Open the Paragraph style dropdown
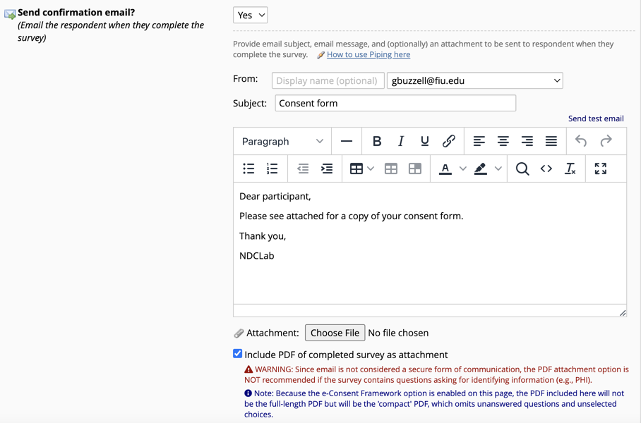 [283, 141]
